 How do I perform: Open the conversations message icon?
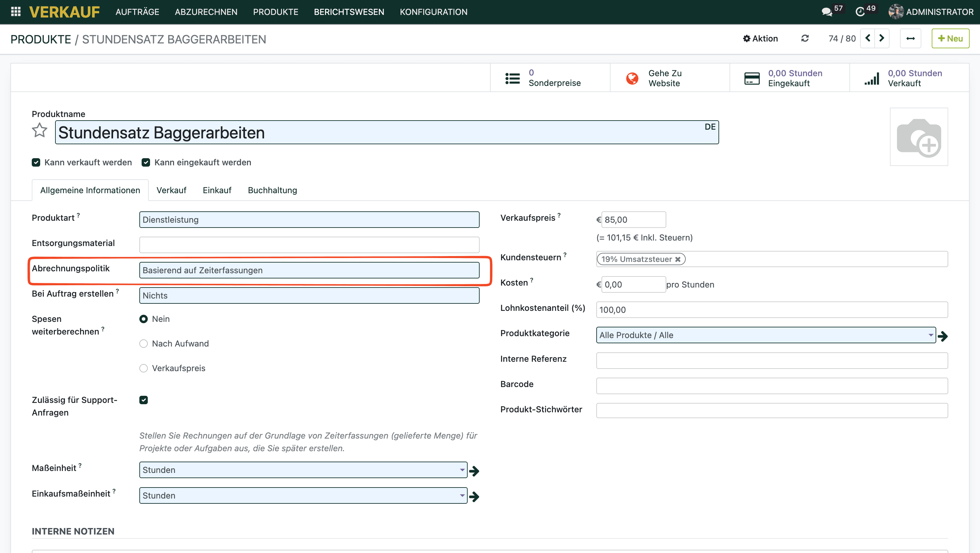tap(826, 12)
